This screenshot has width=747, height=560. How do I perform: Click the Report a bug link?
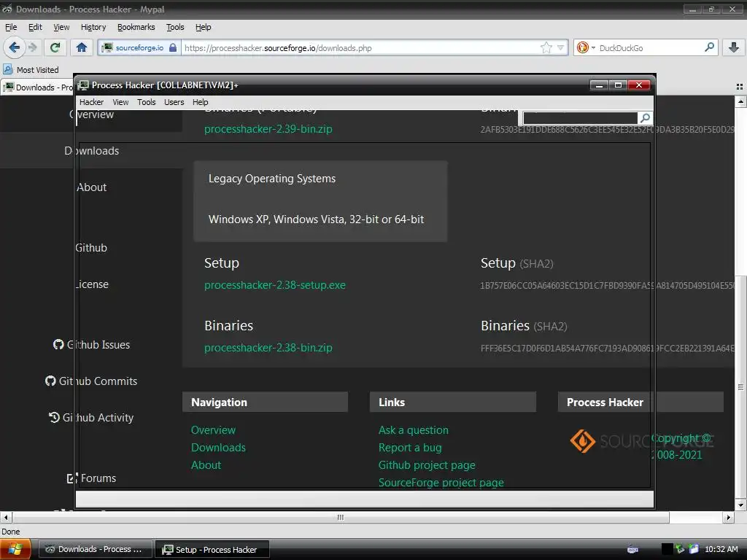(x=410, y=448)
